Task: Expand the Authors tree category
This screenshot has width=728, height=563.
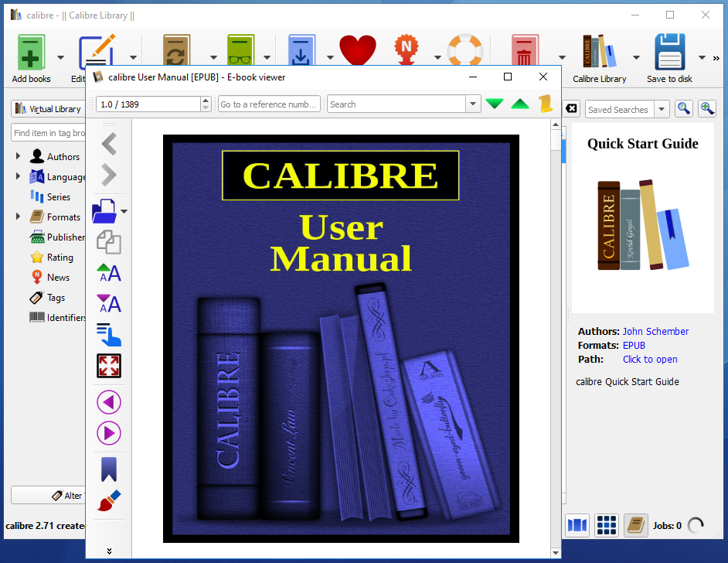Action: 18,156
